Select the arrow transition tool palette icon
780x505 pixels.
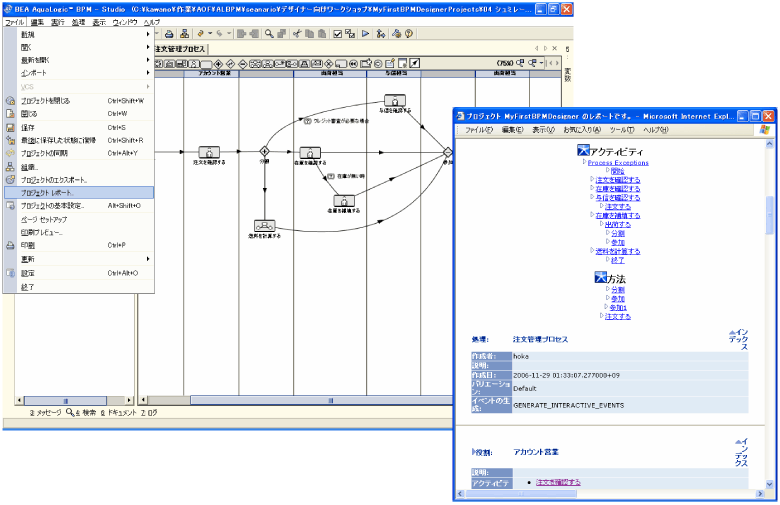coord(415,63)
